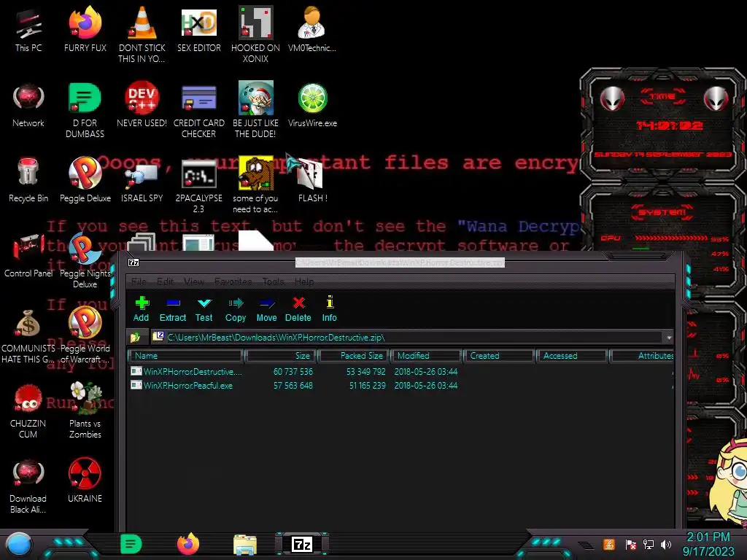The height and width of the screenshot is (560, 747).
Task: Click the Move toolbar icon
Action: [266, 308]
